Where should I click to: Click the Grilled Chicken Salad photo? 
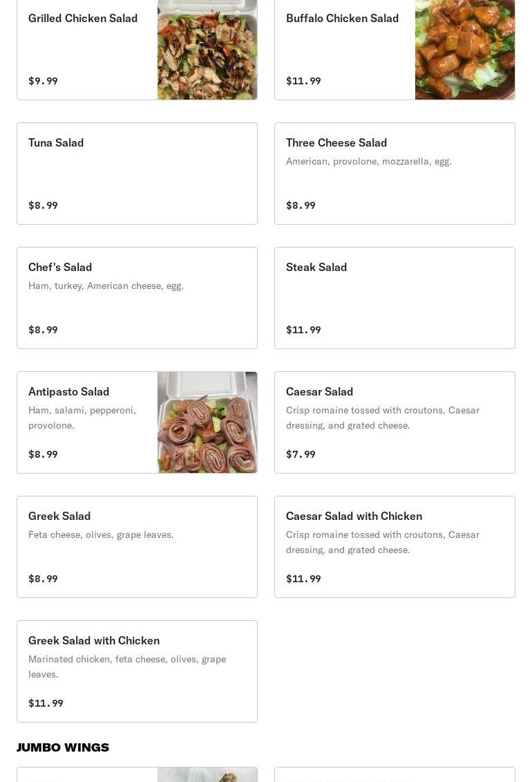tap(207, 49)
